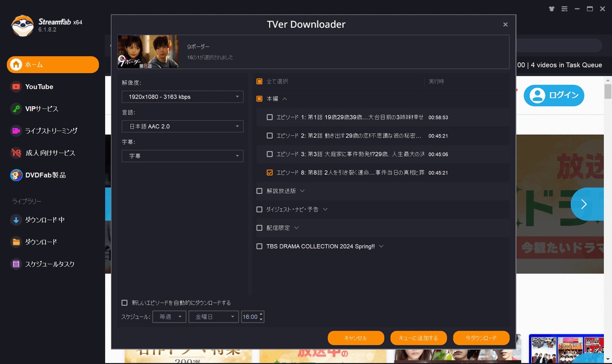This screenshot has height=364, width=612.
Task: Click the キューに追加する button
Action: (418, 338)
